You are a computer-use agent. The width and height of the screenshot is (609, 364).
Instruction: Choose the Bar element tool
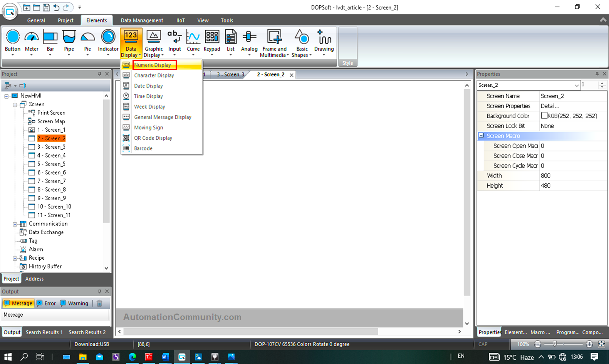pyautogui.click(x=50, y=43)
